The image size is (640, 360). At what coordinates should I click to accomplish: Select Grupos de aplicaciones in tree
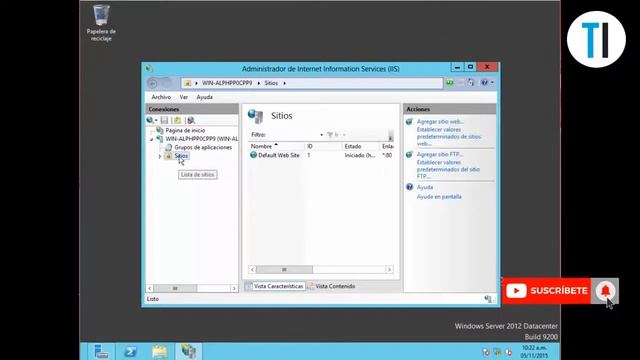coord(203,147)
